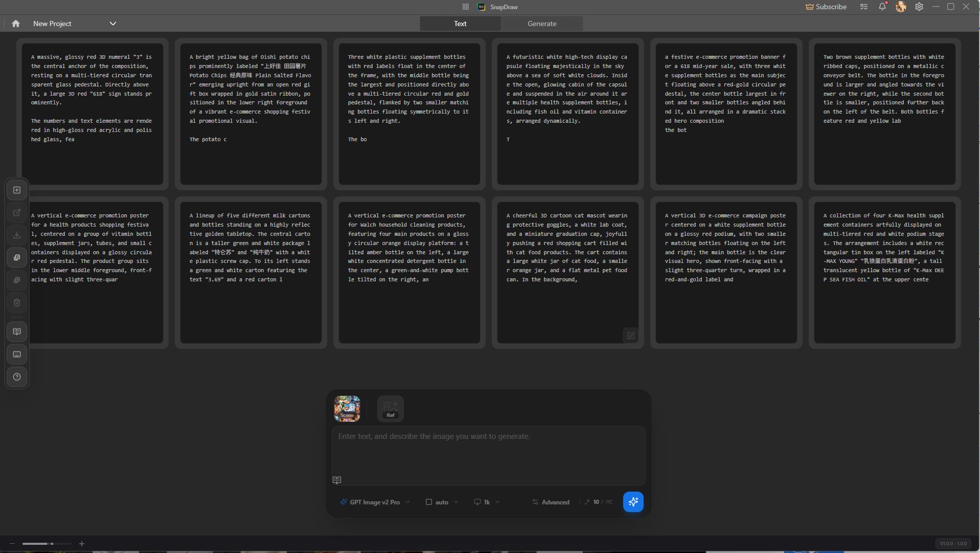Zoom out with the minus icon at bottom left
Viewport: 980px width, 553px height.
point(12,544)
